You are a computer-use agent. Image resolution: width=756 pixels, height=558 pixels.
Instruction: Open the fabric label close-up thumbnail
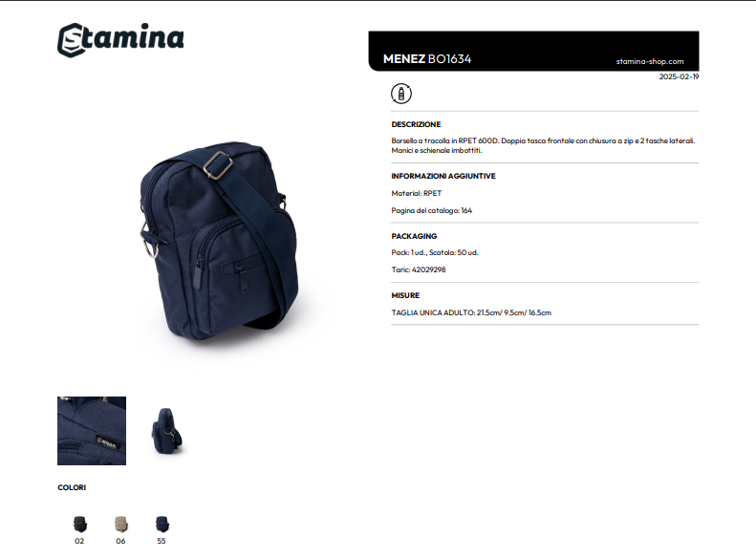[92, 431]
